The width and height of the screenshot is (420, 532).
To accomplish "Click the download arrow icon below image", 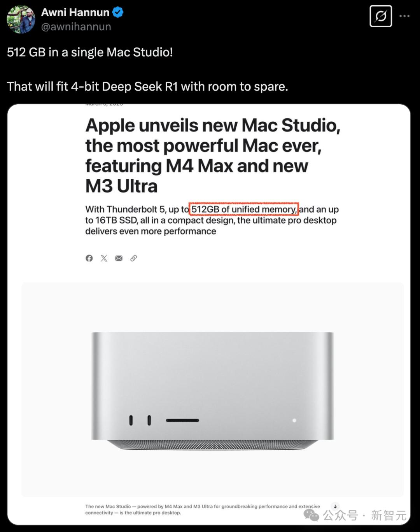I will (335, 507).
